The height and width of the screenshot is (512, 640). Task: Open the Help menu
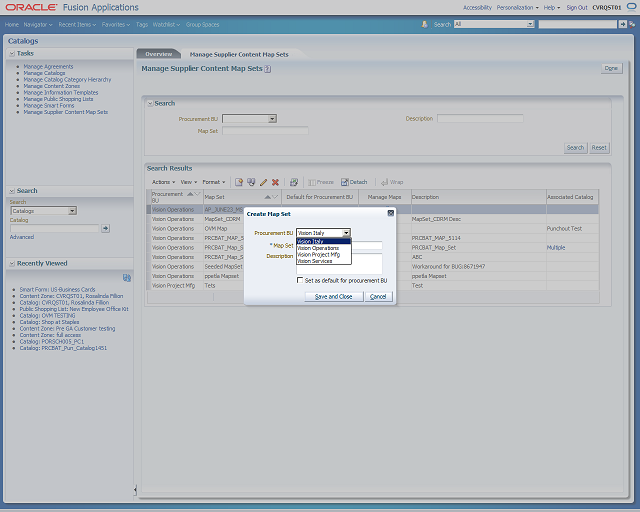point(551,7)
